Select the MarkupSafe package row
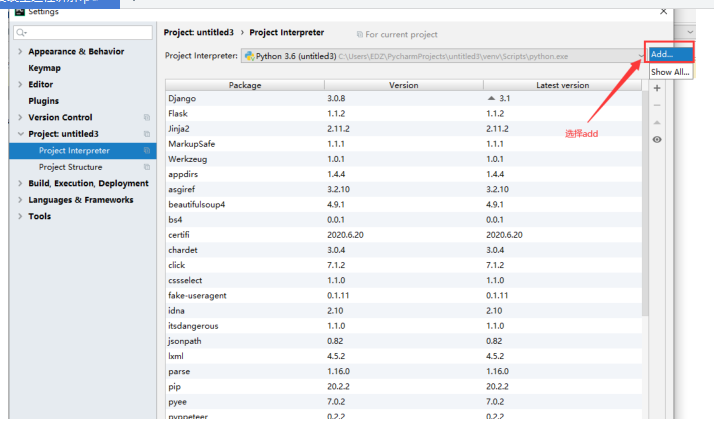Viewport: 714px width, 440px height. point(403,144)
